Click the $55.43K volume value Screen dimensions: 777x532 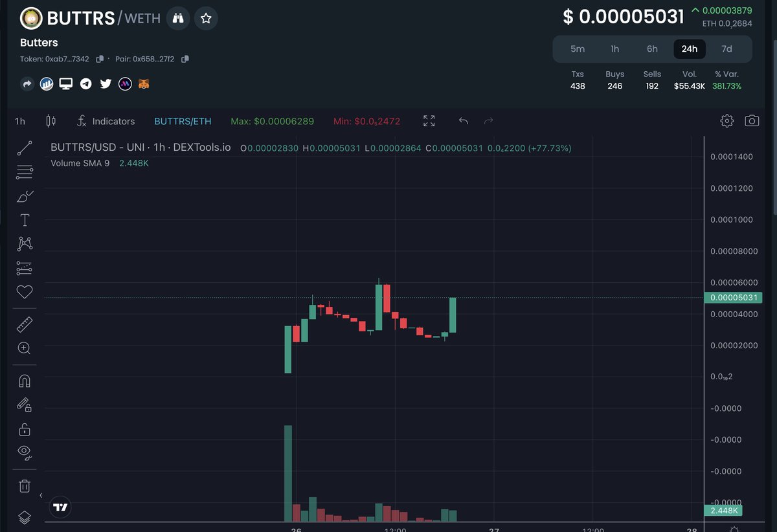pyautogui.click(x=690, y=86)
